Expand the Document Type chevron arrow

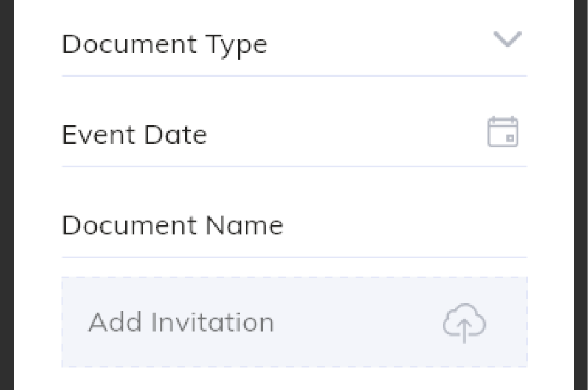[x=507, y=39]
